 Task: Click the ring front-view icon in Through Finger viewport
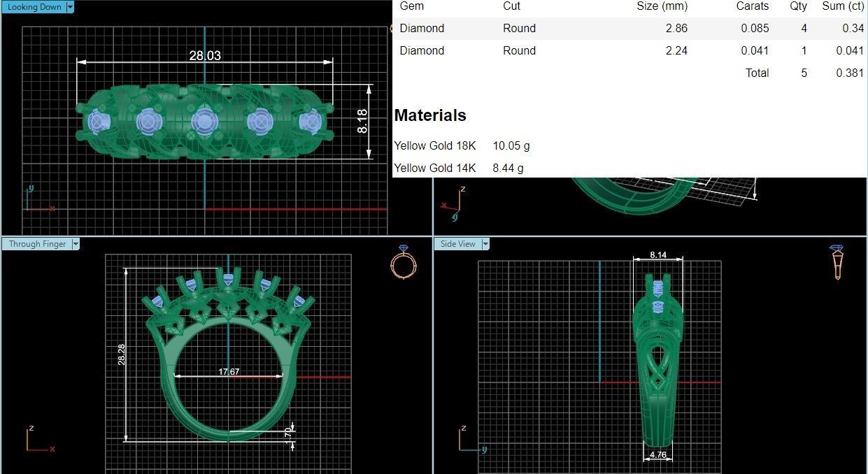click(404, 262)
